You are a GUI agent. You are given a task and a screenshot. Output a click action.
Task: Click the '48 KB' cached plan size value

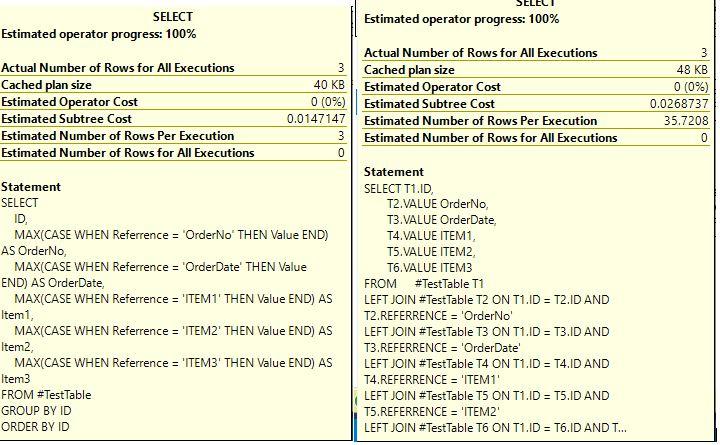(692, 70)
